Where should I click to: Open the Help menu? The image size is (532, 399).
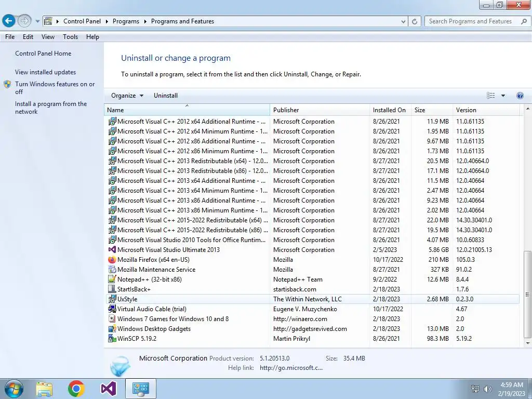pyautogui.click(x=92, y=37)
